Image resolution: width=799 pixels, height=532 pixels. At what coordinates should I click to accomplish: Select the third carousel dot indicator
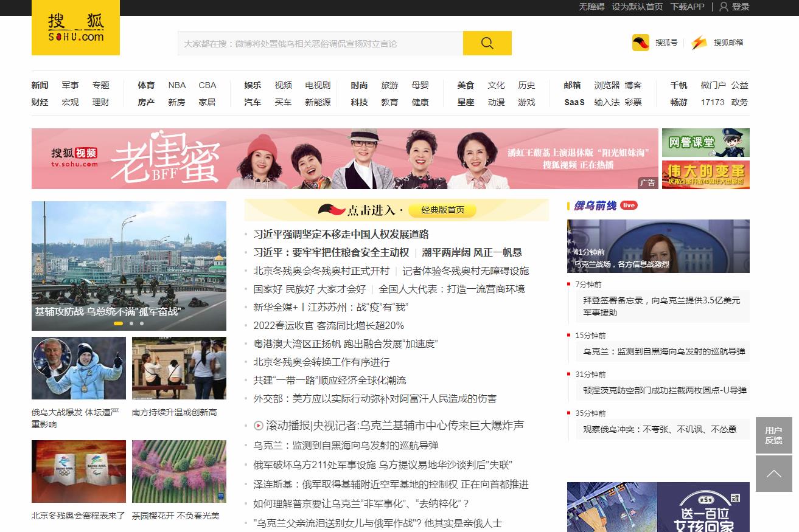click(142, 323)
